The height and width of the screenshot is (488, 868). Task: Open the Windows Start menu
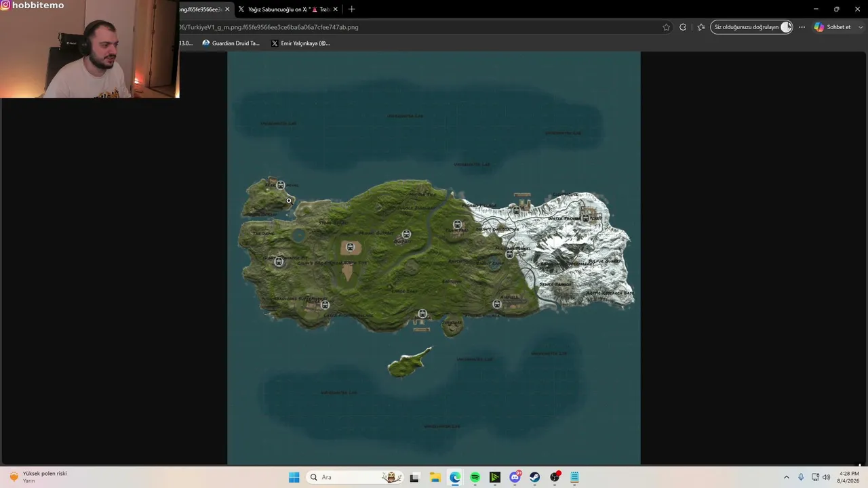pos(294,477)
